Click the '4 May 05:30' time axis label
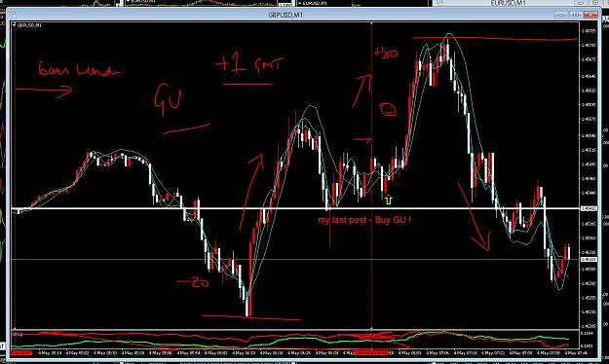Viewport: 609px width, 364px height. pos(105,353)
